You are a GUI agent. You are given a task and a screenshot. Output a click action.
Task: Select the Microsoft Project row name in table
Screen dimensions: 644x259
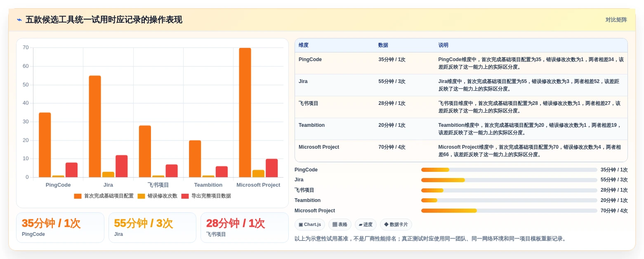click(319, 147)
